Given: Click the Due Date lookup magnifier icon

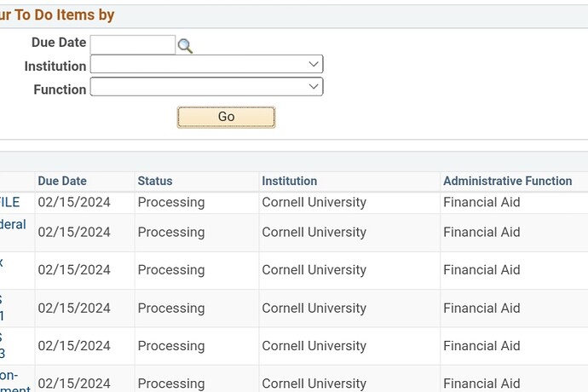Looking at the screenshot, I should pos(185,46).
